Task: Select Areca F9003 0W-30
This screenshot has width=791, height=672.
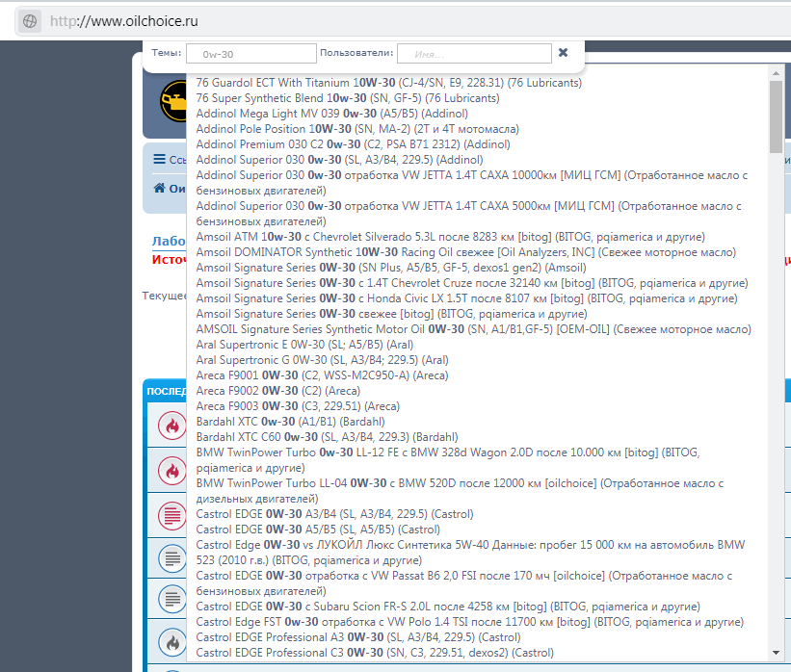Action: [298, 406]
